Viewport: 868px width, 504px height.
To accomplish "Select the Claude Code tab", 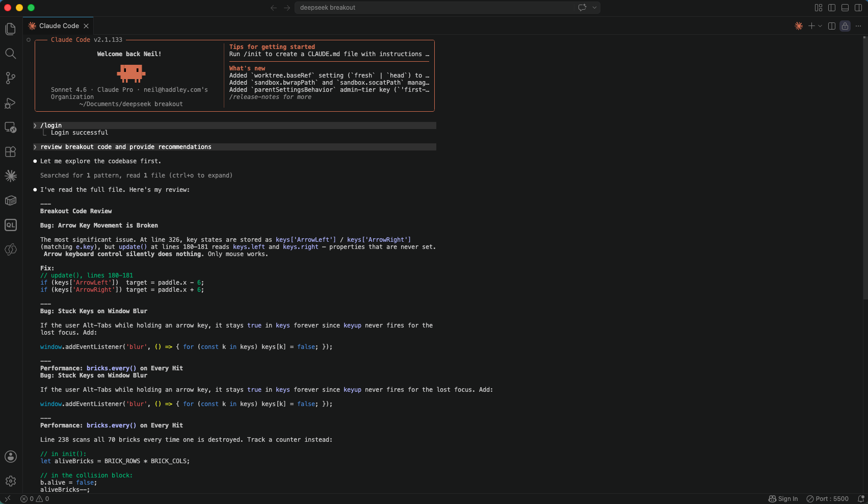I will [58, 26].
